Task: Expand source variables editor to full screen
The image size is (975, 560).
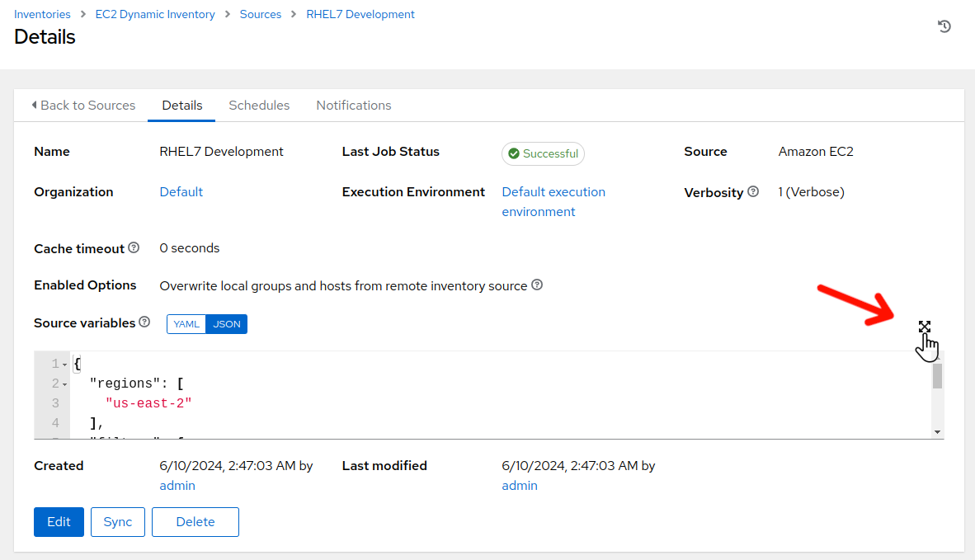Action: pos(925,327)
